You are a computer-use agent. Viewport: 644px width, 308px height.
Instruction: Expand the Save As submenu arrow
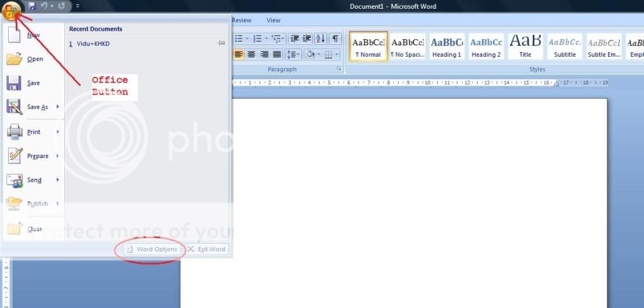pos(58,107)
